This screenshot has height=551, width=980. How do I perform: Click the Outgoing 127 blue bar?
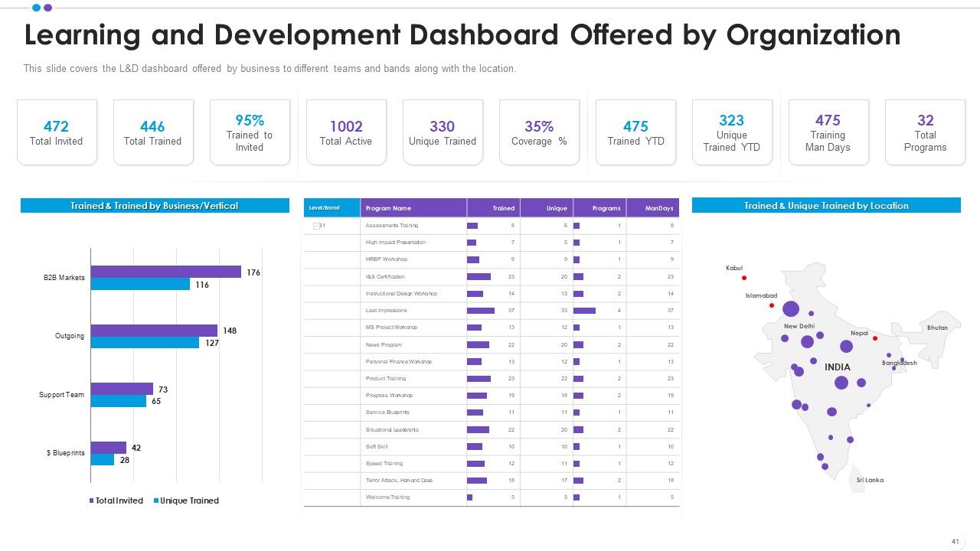click(x=145, y=343)
